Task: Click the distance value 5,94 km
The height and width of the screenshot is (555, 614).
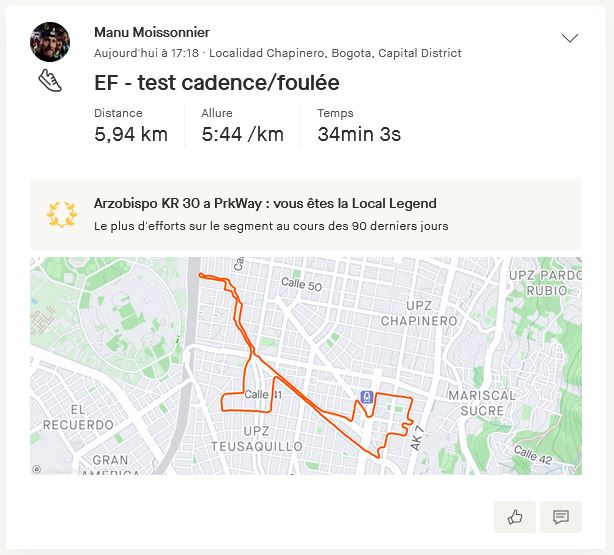Action: coord(131,134)
